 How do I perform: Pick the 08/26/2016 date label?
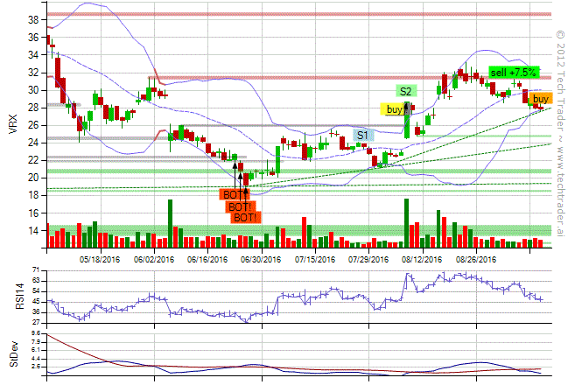(475, 259)
